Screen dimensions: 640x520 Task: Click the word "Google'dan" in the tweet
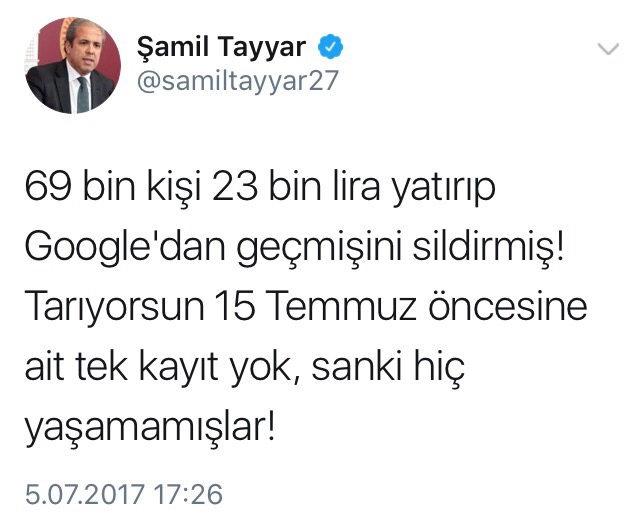[125, 247]
